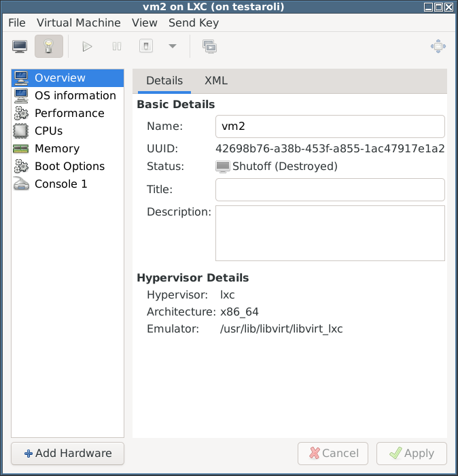Click the Add Hardware button
The width and height of the screenshot is (458, 476).
(68, 454)
